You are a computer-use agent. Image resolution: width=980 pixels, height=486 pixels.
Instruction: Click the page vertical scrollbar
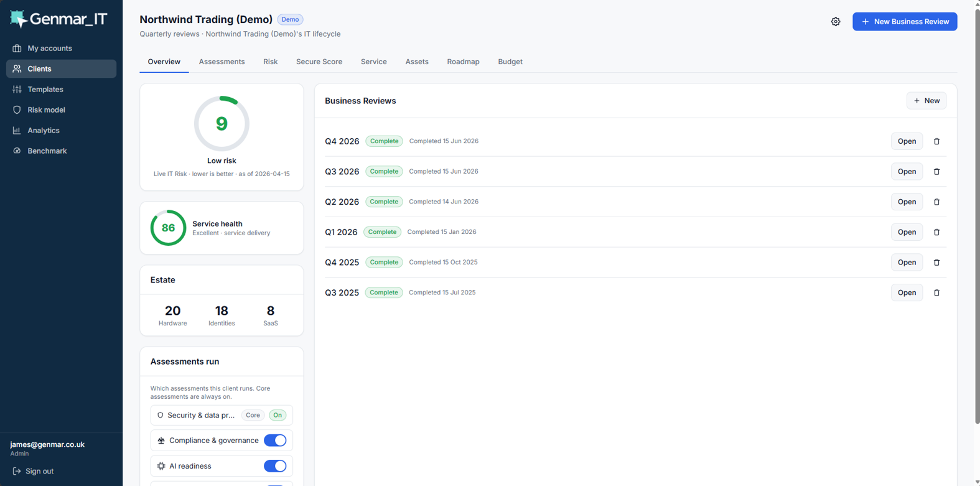pyautogui.click(x=977, y=218)
